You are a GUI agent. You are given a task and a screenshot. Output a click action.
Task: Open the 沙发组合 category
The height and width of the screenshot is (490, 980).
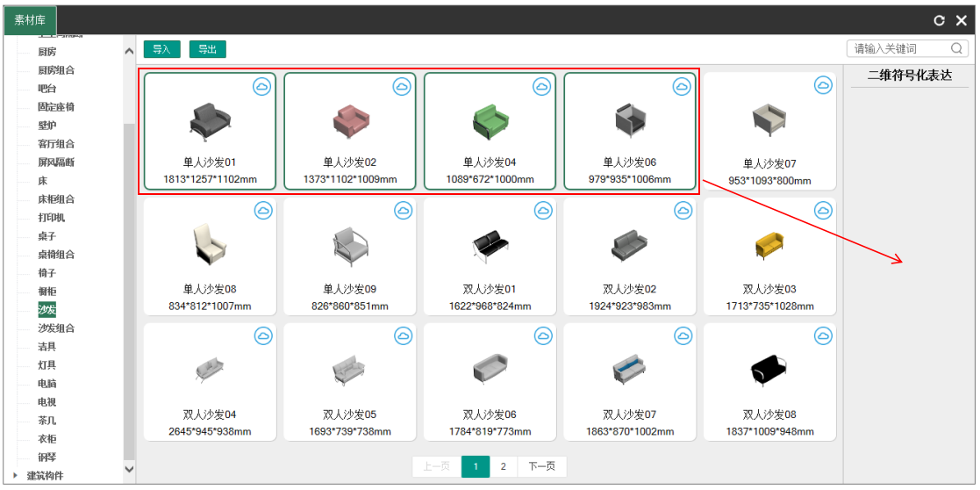(56, 328)
